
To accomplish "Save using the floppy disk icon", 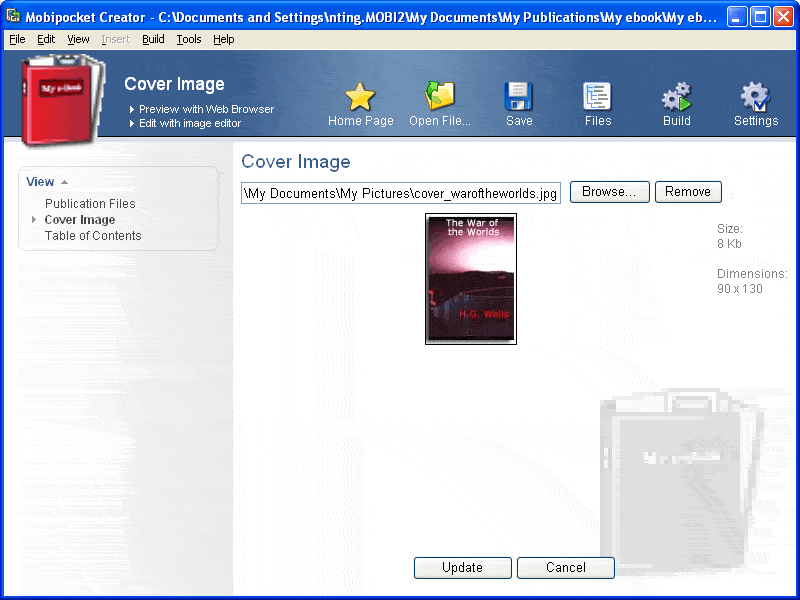I will [x=518, y=96].
